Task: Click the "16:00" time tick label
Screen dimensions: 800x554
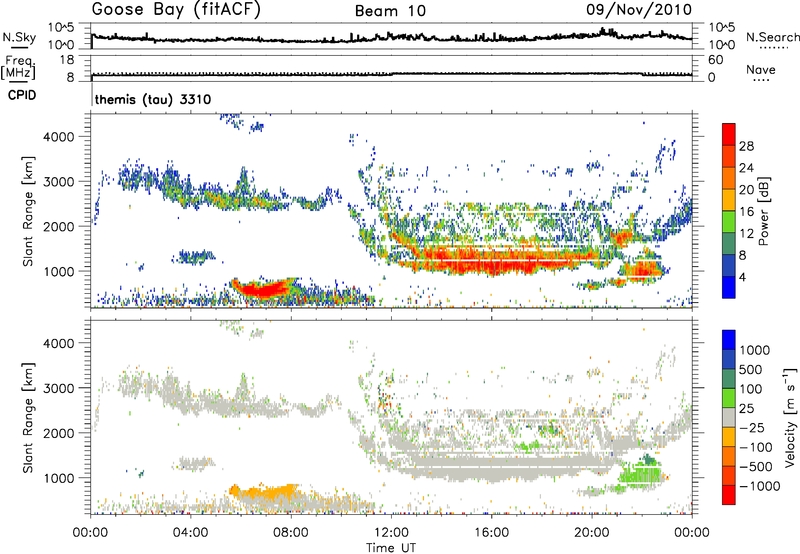Action: [491, 533]
